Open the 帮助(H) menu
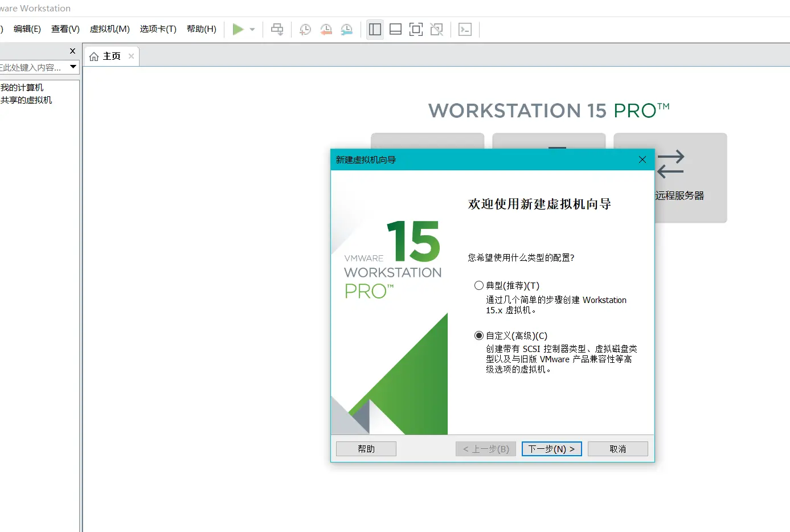Screen dimensions: 790x532 pyautogui.click(x=202, y=29)
